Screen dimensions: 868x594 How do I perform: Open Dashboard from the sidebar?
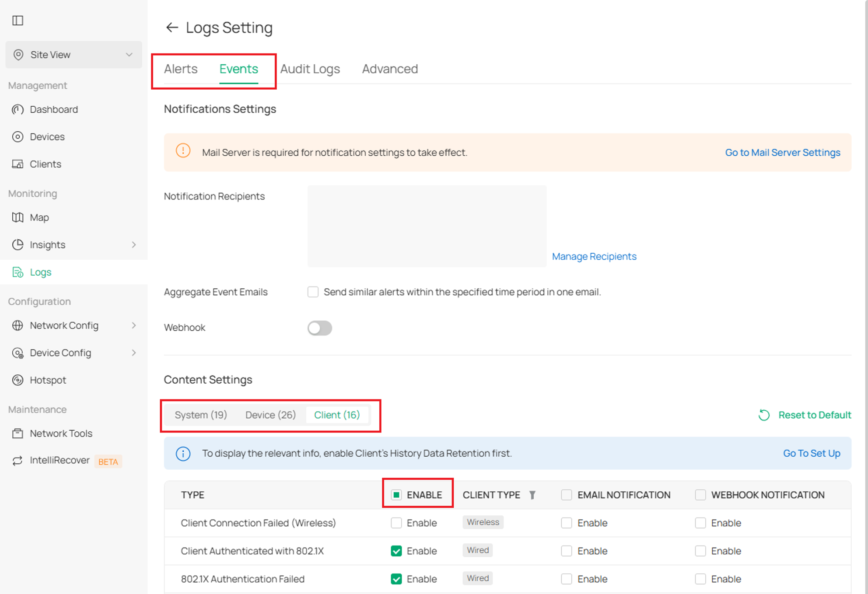tap(54, 109)
